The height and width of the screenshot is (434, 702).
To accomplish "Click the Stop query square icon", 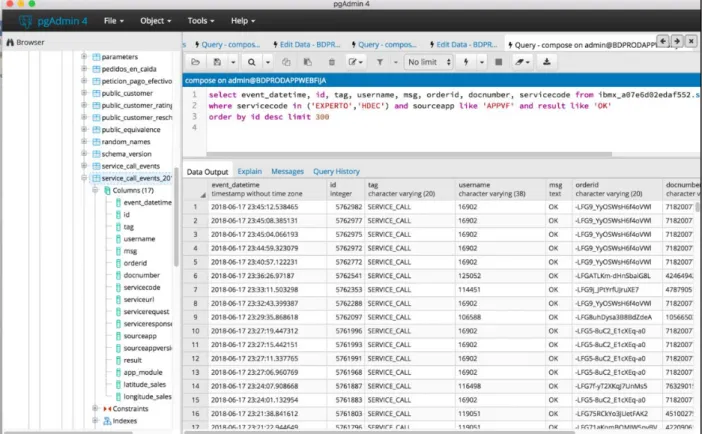I will (x=498, y=62).
